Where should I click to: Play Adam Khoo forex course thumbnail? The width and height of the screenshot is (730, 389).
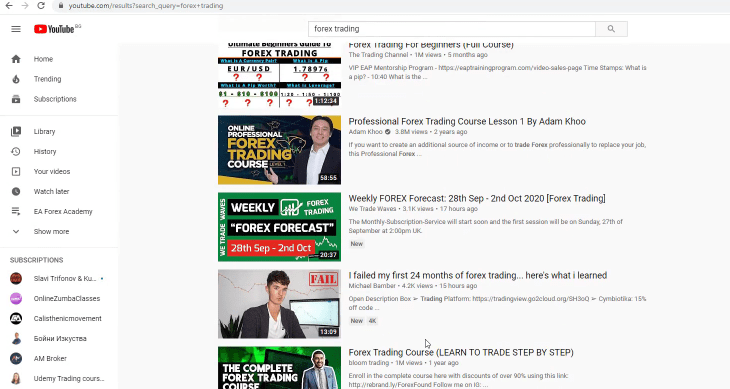279,150
